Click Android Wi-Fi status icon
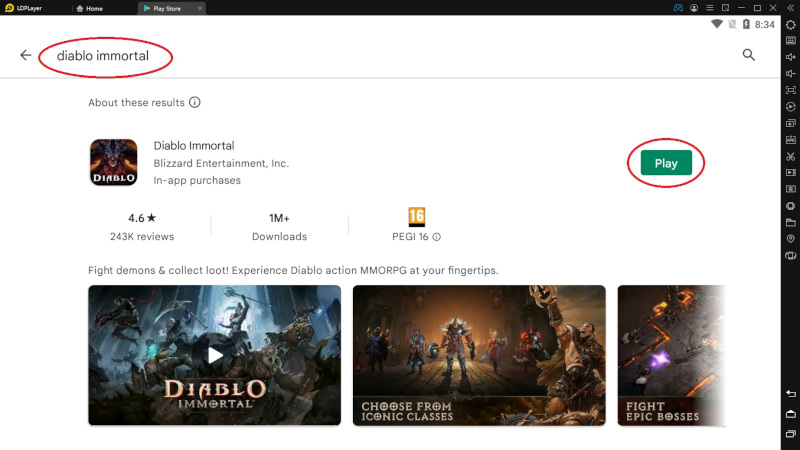This screenshot has height=450, width=800. [x=717, y=24]
